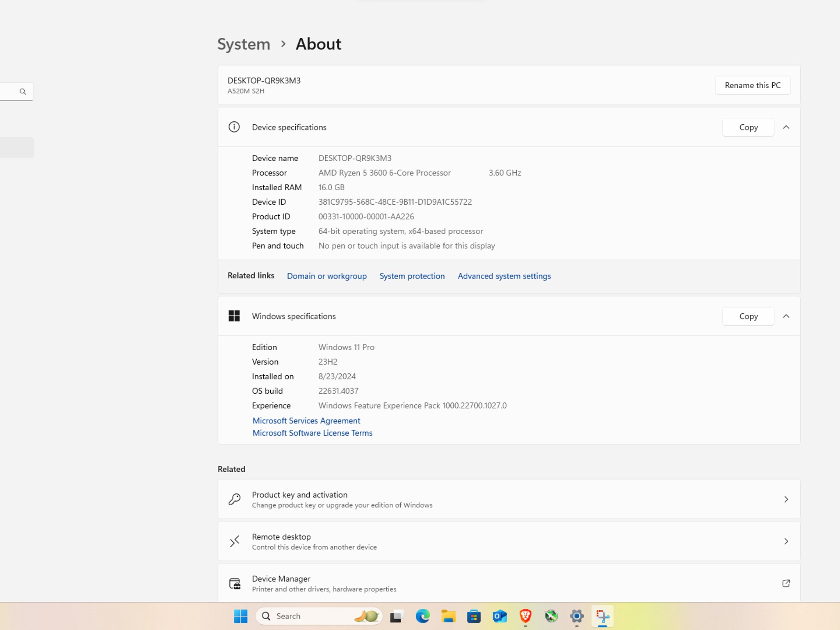Click the settings search magnifier icon
This screenshot has height=630, width=840.
[x=23, y=91]
